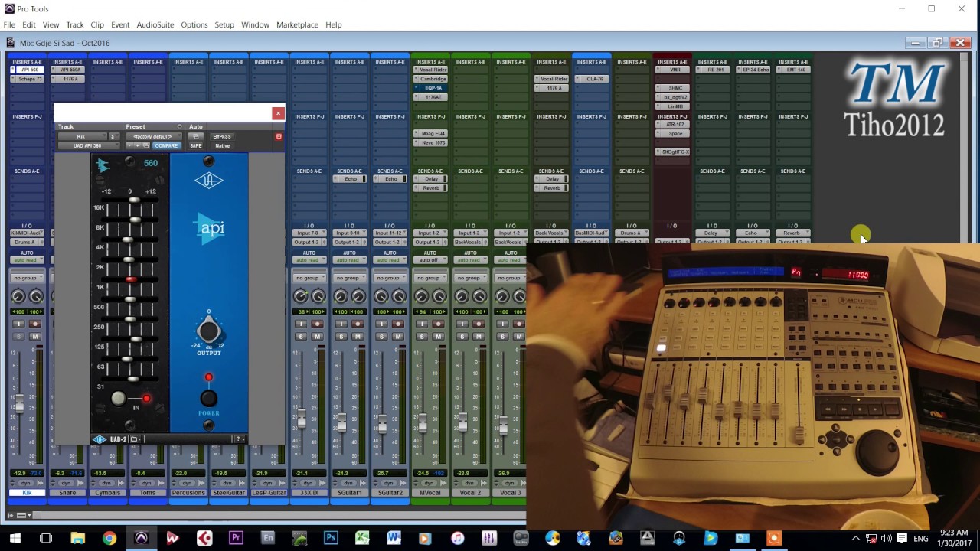Click the 16K band slider on API 560
980x551 pixels.
point(135,201)
